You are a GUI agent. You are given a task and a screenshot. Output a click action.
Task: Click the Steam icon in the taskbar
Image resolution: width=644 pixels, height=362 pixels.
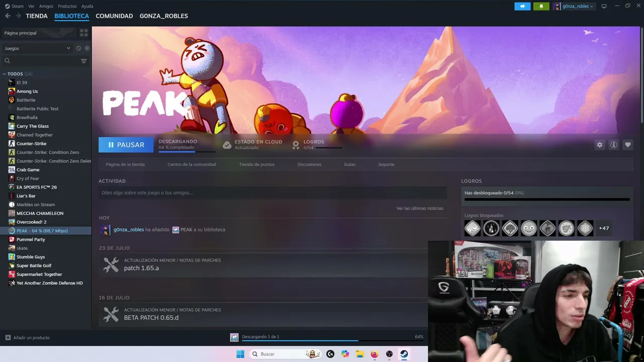click(404, 354)
